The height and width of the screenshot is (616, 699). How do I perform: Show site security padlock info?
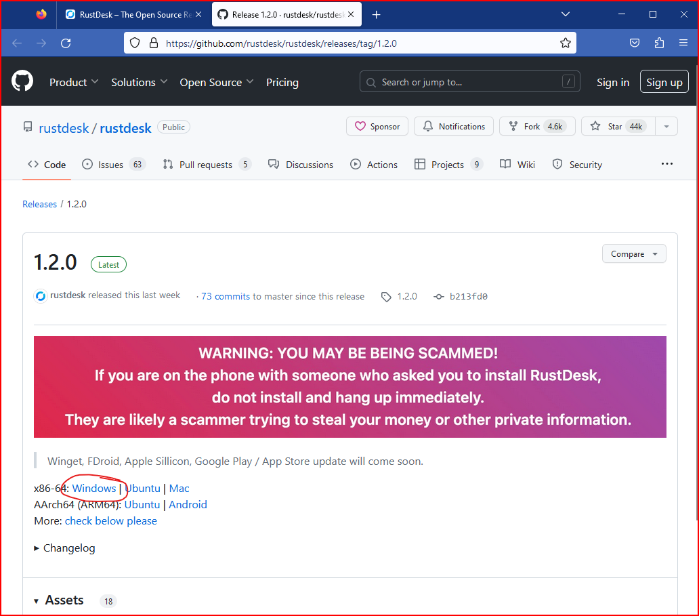pos(154,43)
